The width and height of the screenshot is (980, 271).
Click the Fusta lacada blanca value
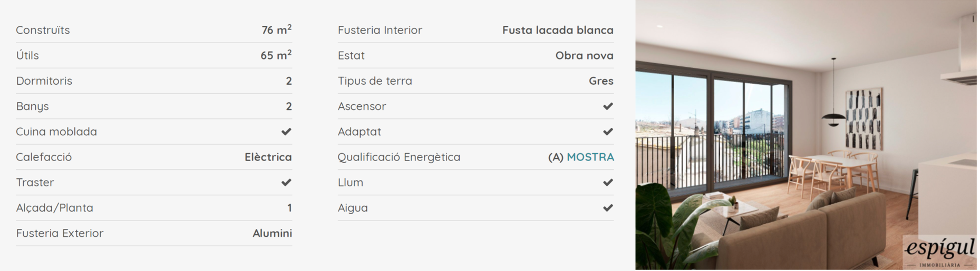(558, 30)
